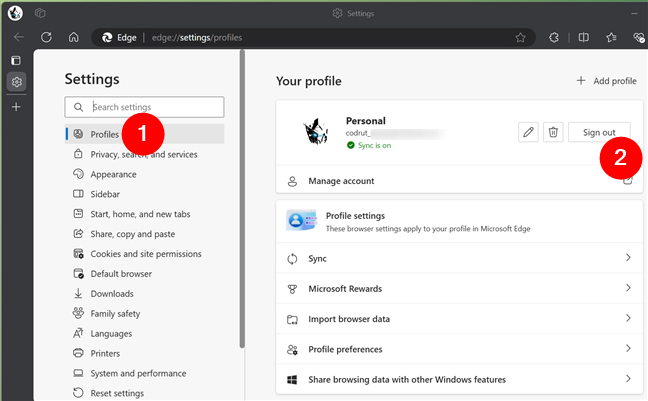Screen dimensions: 648x401
Task: Click the Printers icon in settings list
Action: [78, 353]
